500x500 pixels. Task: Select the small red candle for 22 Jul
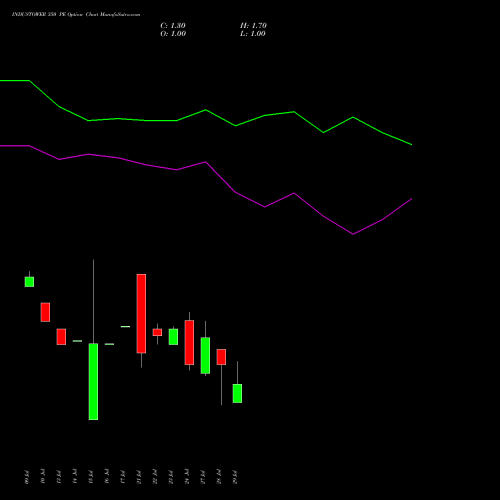point(157,332)
